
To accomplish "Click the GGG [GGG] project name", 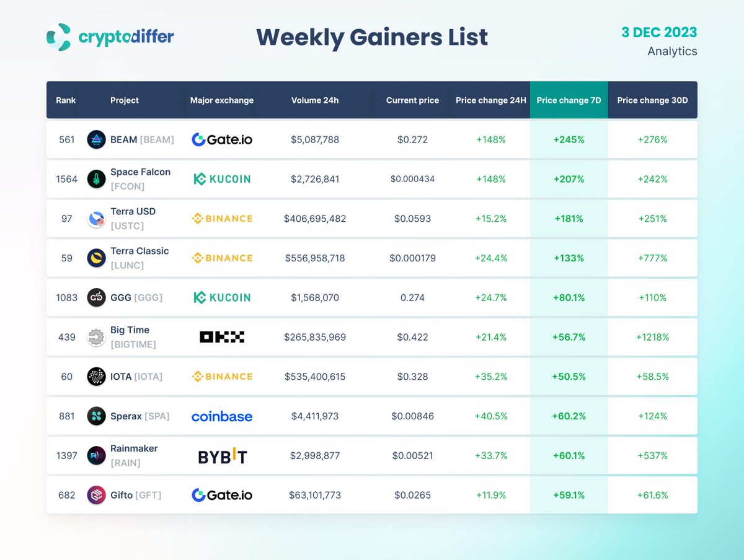I will click(x=136, y=297).
